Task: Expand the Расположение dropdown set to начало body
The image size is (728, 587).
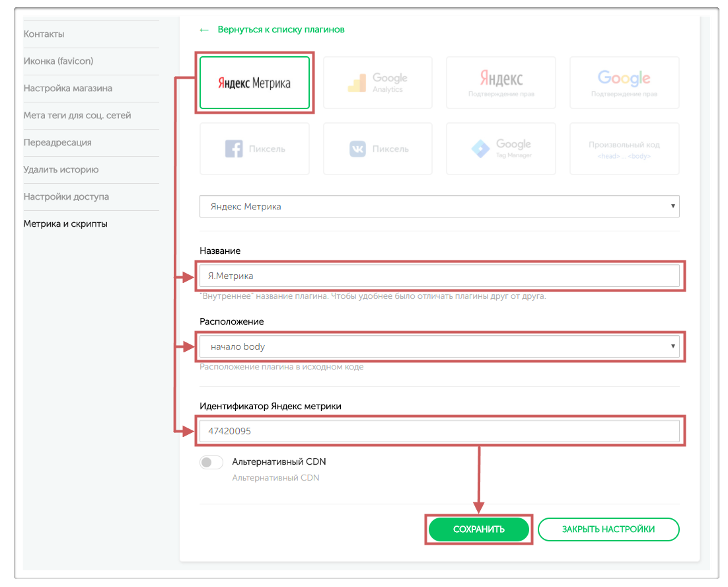Action: (439, 346)
